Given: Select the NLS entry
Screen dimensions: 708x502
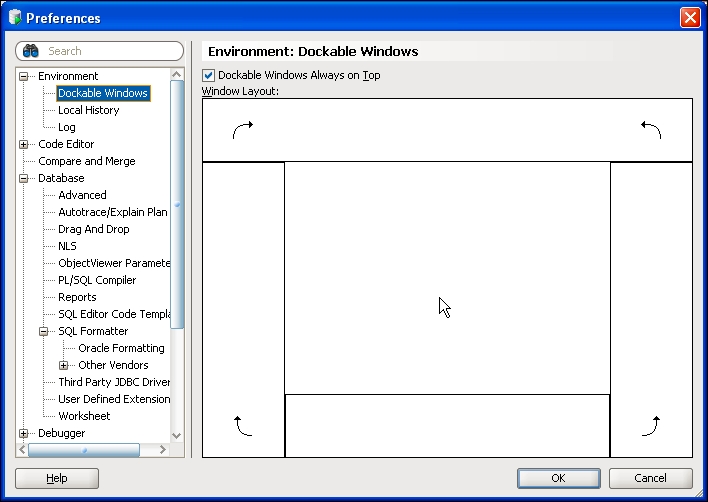Looking at the screenshot, I should pyautogui.click(x=67, y=246).
